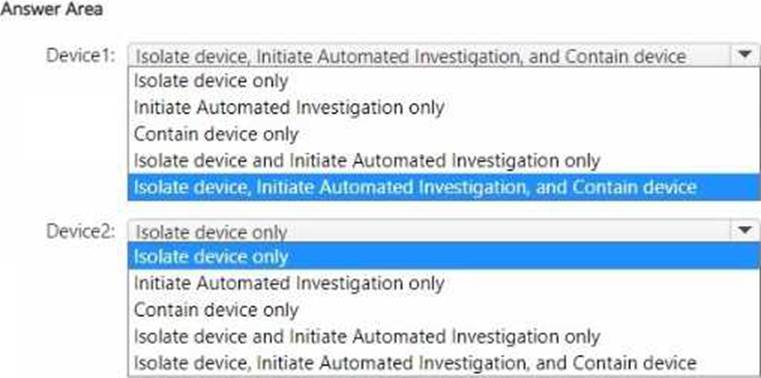Expand the Device2 dropdown arrow

point(745,230)
